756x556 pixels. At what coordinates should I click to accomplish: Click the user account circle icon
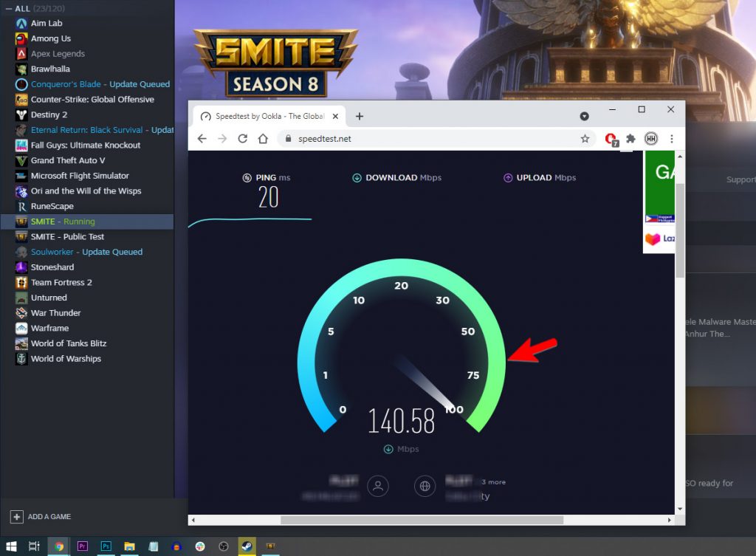click(x=378, y=486)
